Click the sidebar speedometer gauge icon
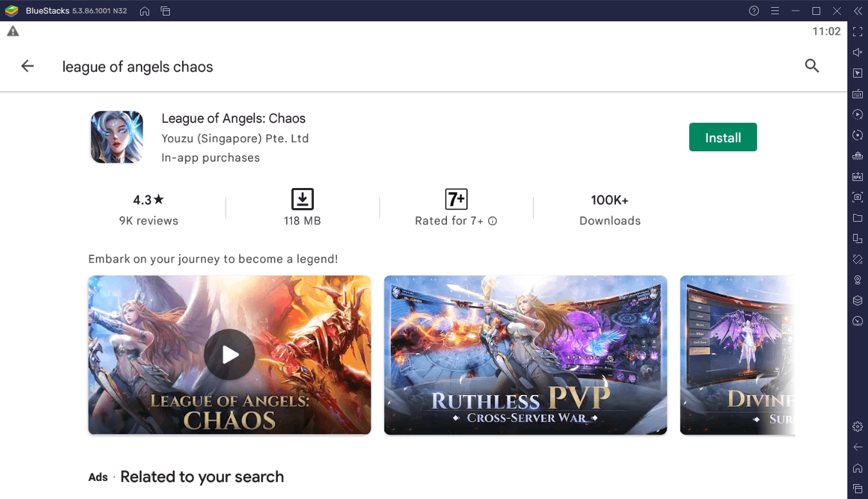868x499 pixels. [x=858, y=321]
